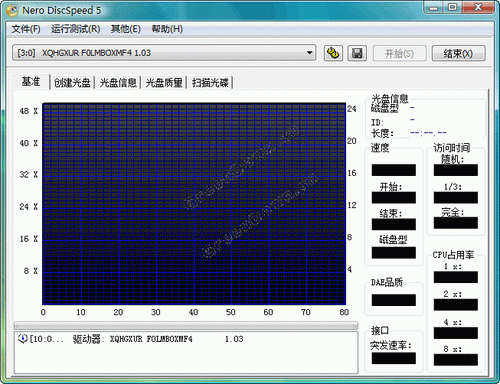Select the XQHGXUR drive combo box
This screenshot has width=500, height=384.
click(164, 53)
